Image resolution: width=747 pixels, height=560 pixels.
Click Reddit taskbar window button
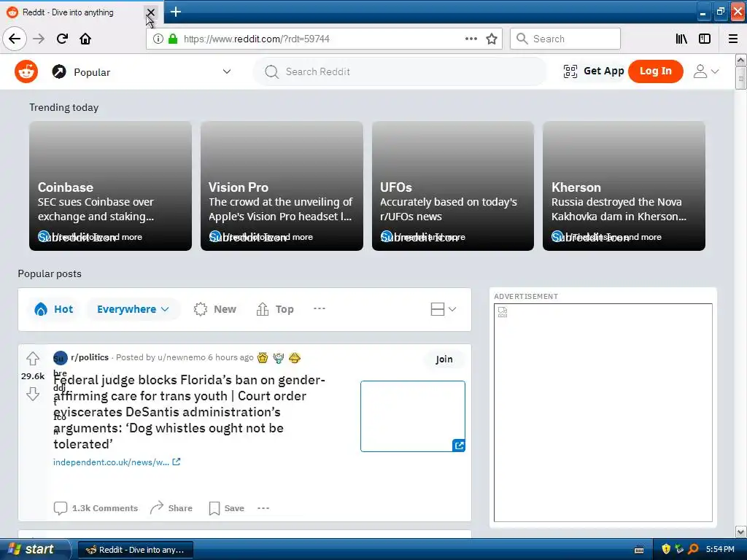point(135,550)
